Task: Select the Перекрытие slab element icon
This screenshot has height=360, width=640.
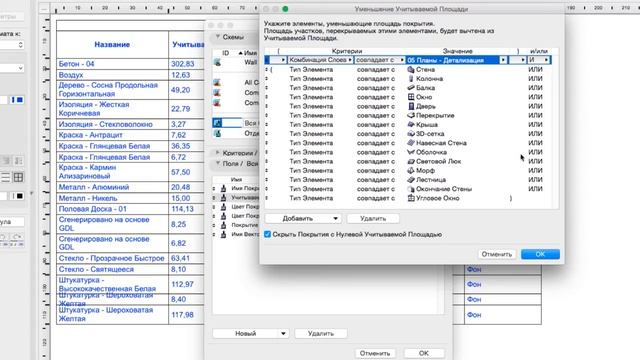Action: [411, 116]
